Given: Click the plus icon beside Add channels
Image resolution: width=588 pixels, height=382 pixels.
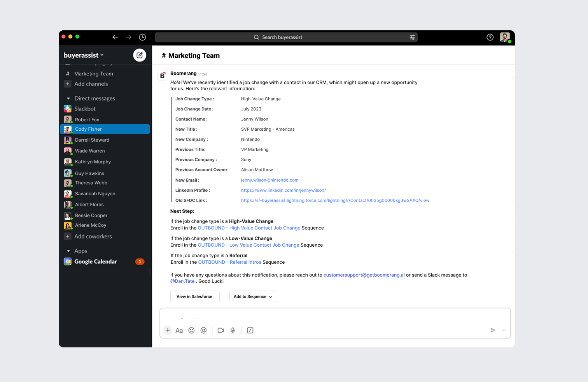Looking at the screenshot, I should [68, 84].
